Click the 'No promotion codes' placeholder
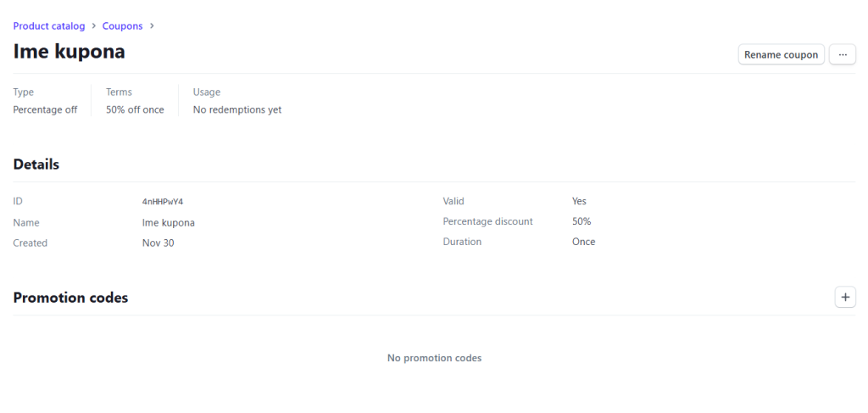Viewport: 868px width, 413px height. [434, 358]
